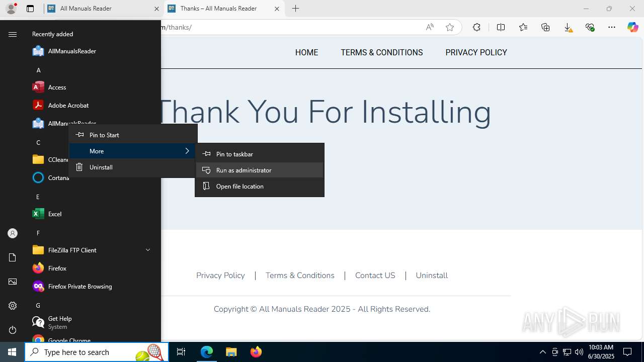
Task: Click the footer Terms & Conditions link
Action: [300, 276]
